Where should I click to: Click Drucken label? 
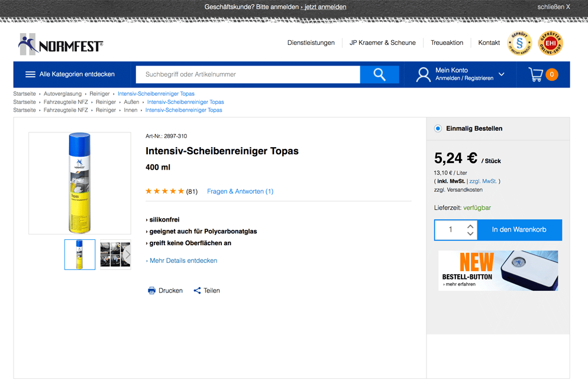[x=170, y=290]
